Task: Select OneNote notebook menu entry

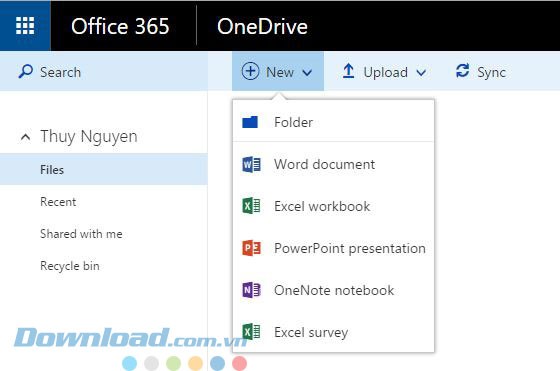Action: [x=333, y=290]
